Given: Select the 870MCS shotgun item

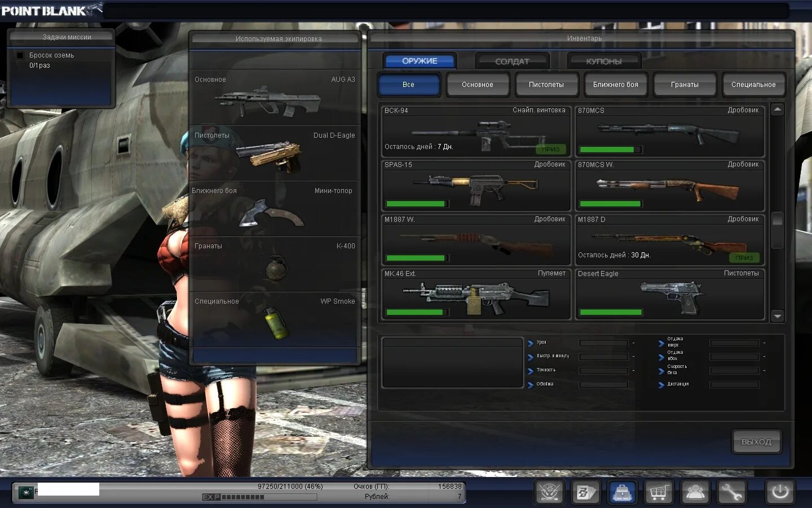Looking at the screenshot, I should pyautogui.click(x=670, y=131).
